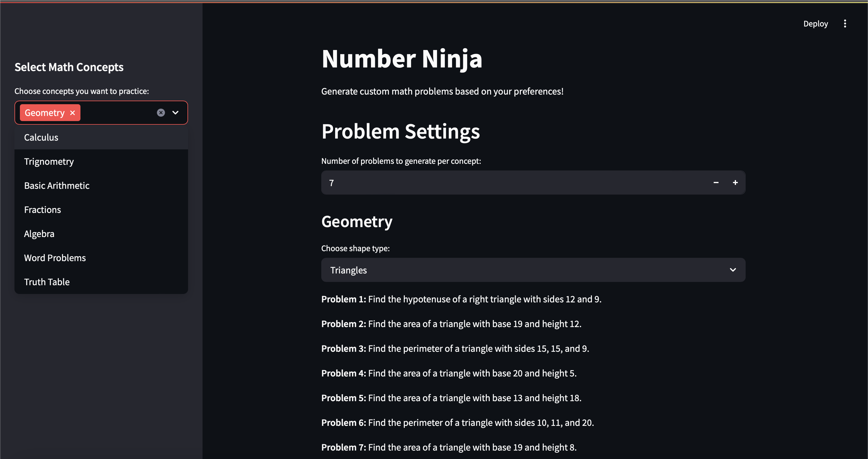Image resolution: width=868 pixels, height=459 pixels.
Task: Decrease number of problems with minus button
Action: click(x=716, y=183)
